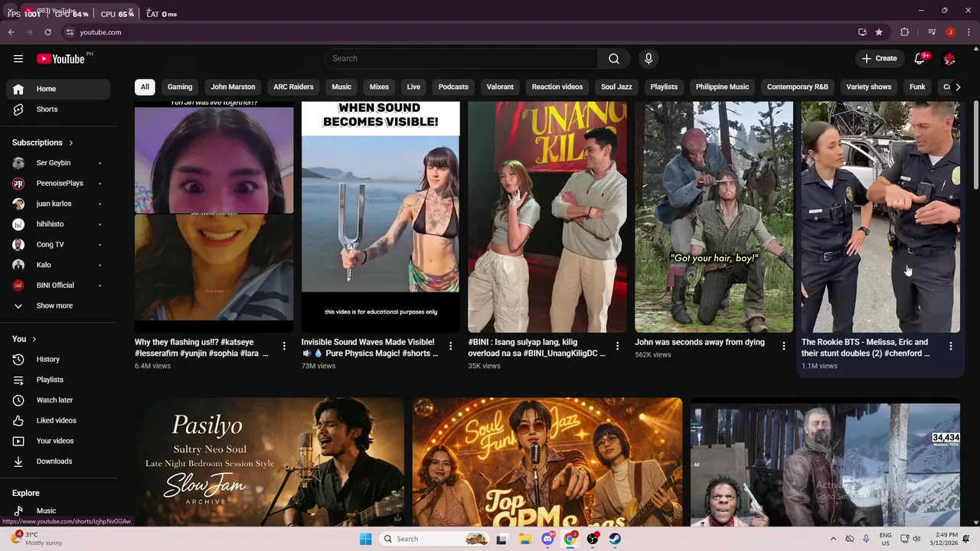
Task: Expand the Subscriptions section chevron
Action: click(x=71, y=143)
